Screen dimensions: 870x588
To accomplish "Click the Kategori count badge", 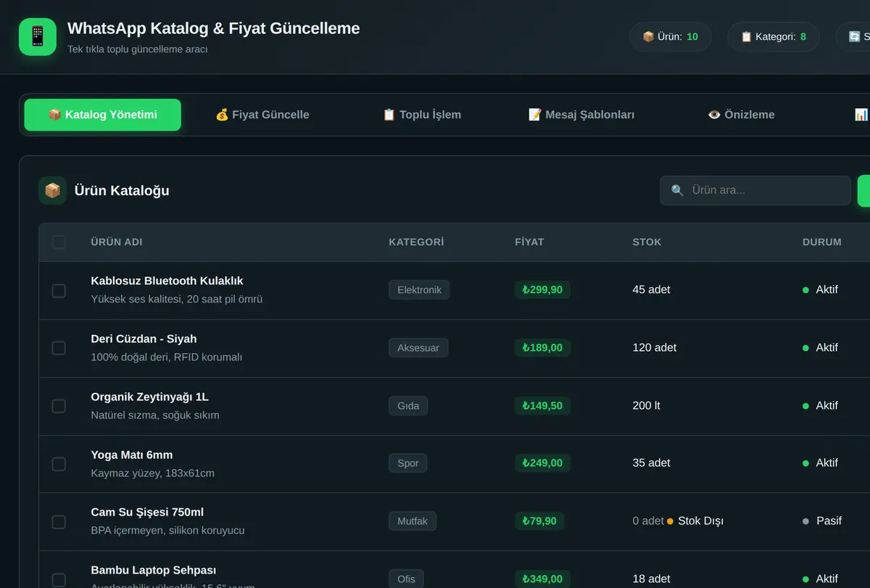I will point(774,36).
